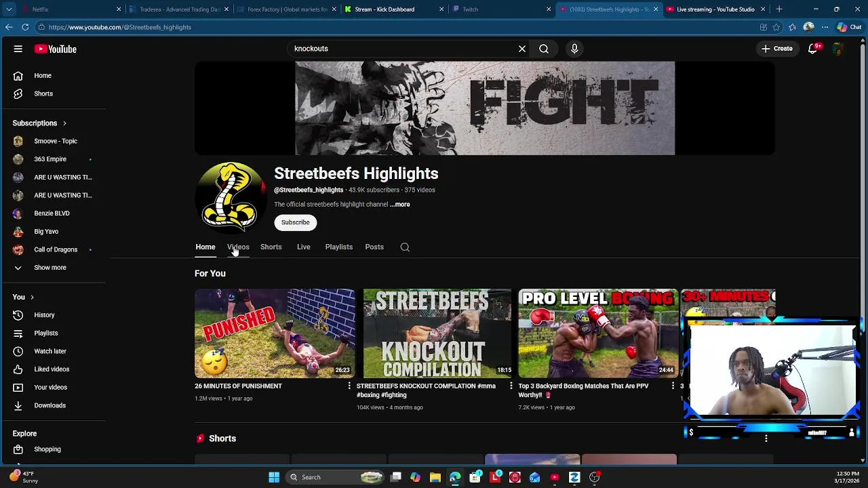Open options for Top 3 Backyard Boxing video

673,386
